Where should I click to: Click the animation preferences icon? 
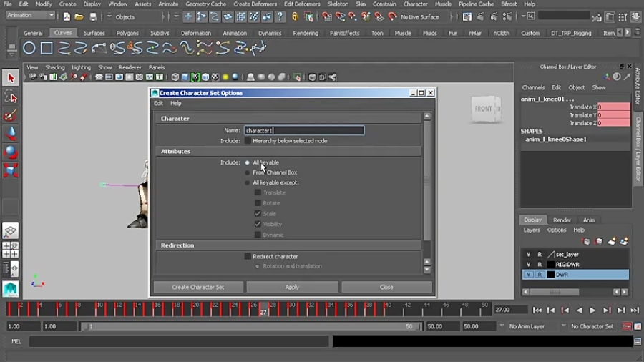point(638,326)
